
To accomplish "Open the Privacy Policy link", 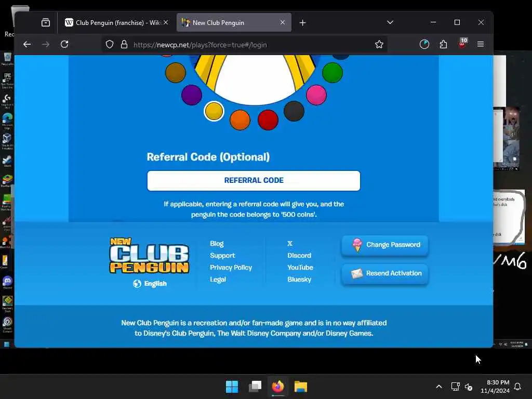I will pos(231,268).
